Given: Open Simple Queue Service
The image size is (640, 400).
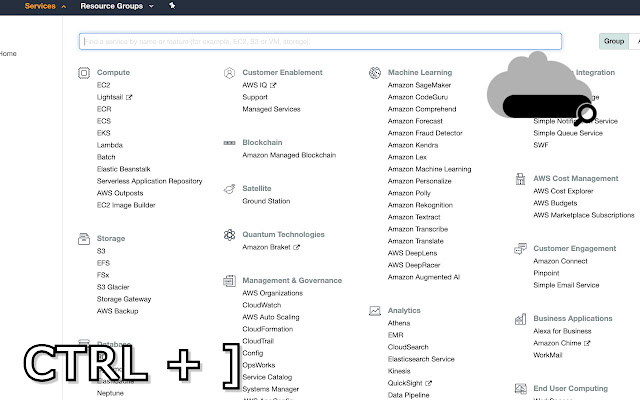Looking at the screenshot, I should (x=568, y=133).
